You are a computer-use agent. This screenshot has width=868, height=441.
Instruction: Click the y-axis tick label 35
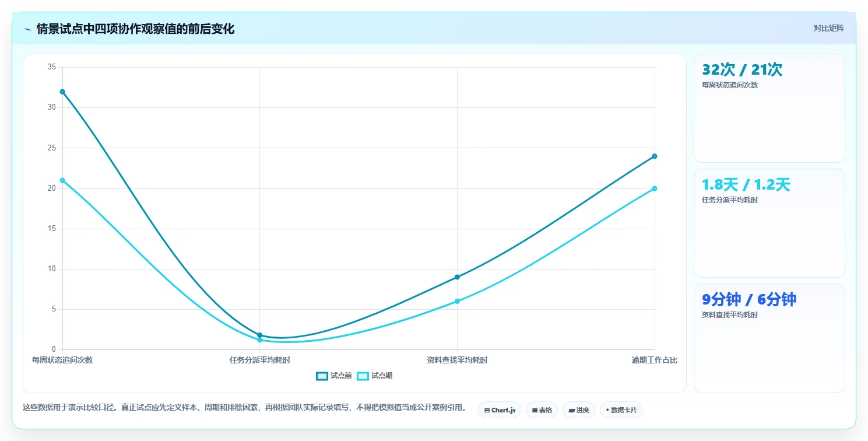[52, 67]
